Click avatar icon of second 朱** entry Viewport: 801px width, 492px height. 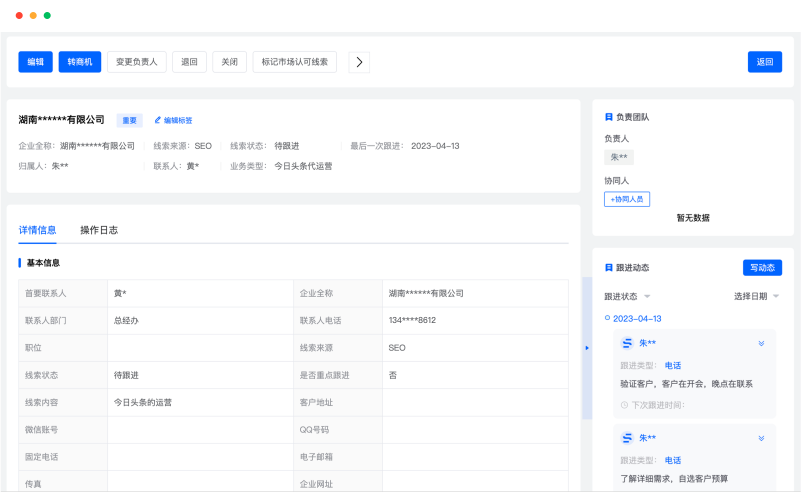tap(627, 438)
